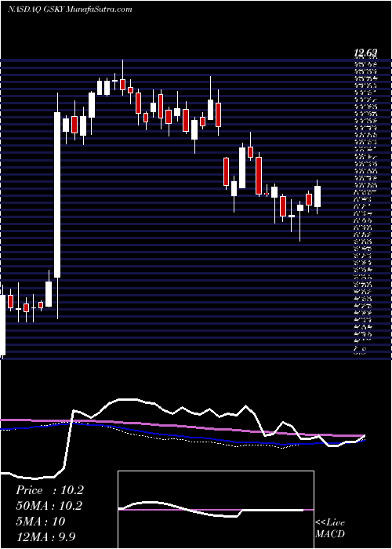The image size is (392, 549).
Task: Click the tallest white breakout candlestick
Action: click(57, 195)
